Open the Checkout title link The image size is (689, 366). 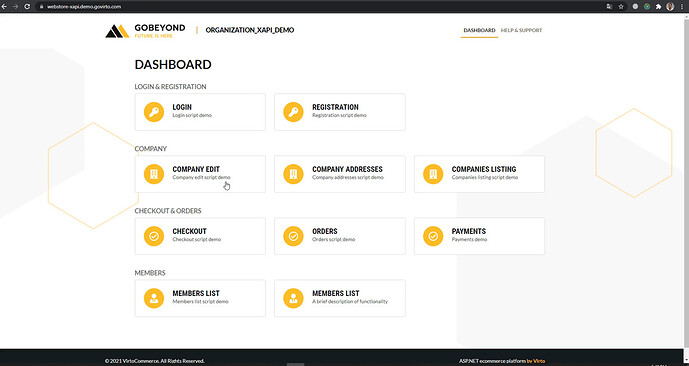(189, 231)
